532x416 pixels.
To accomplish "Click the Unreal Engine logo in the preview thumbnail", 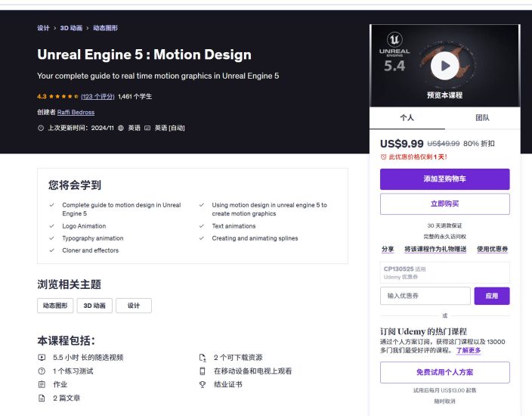I will point(394,40).
